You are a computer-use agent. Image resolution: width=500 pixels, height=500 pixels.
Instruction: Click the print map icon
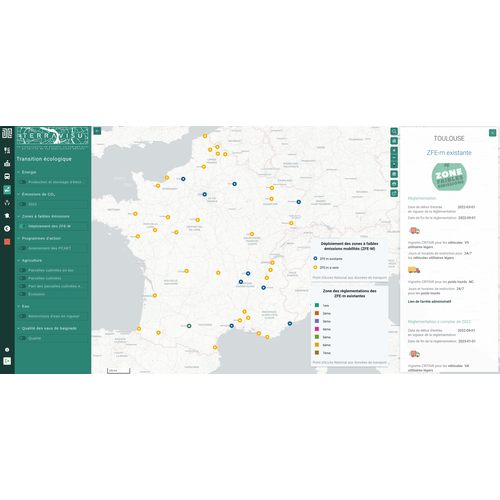pyautogui.click(x=394, y=184)
